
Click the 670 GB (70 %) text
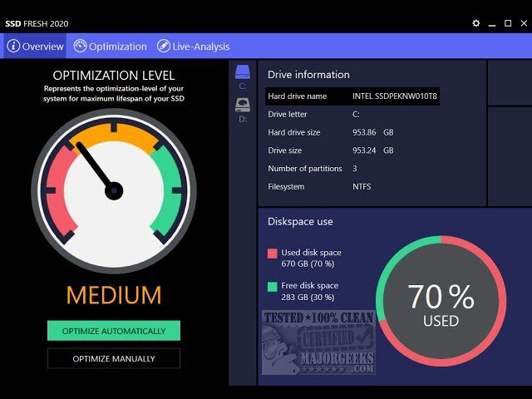[308, 264]
